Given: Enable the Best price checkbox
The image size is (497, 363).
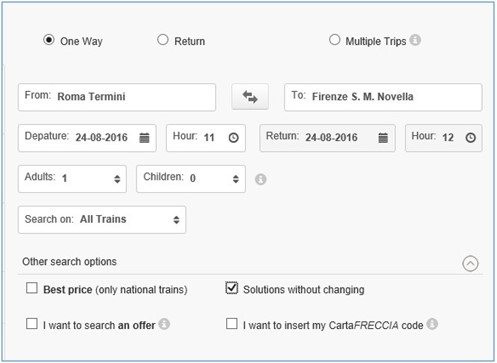Looking at the screenshot, I should (x=32, y=288).
